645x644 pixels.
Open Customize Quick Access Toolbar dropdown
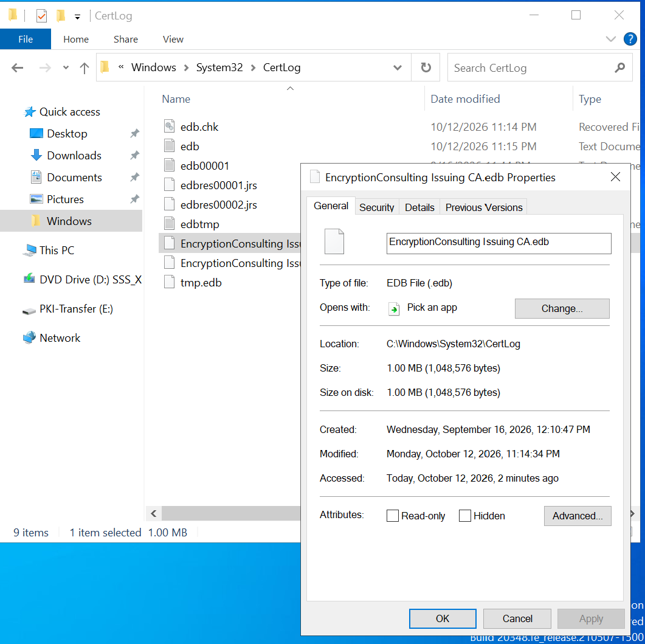pos(77,17)
